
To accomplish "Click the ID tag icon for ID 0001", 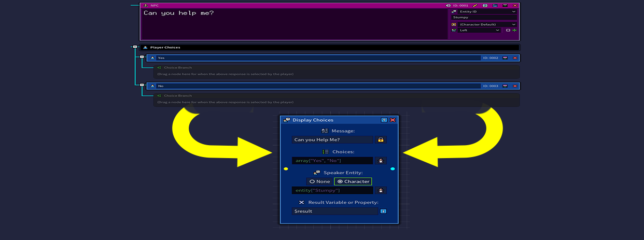I will [449, 5].
